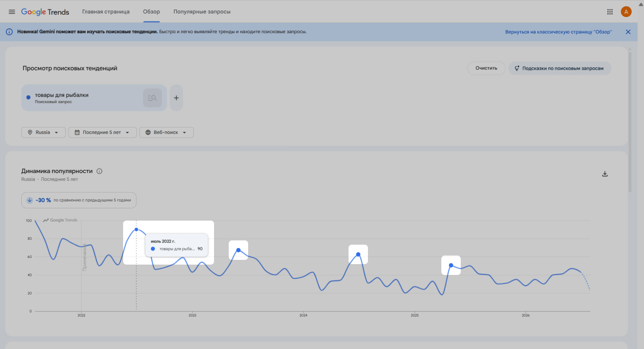Select the Обзор tab
Viewport: 644px width, 349px height.
point(152,12)
